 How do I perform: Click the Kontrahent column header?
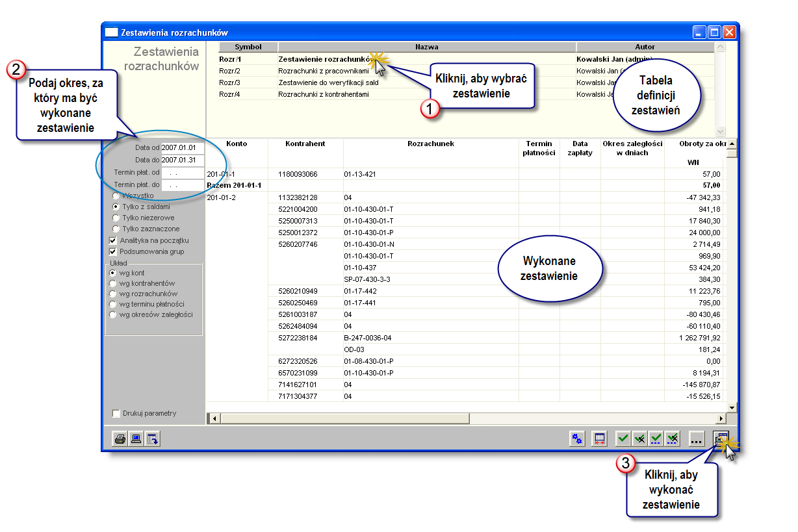[305, 153]
